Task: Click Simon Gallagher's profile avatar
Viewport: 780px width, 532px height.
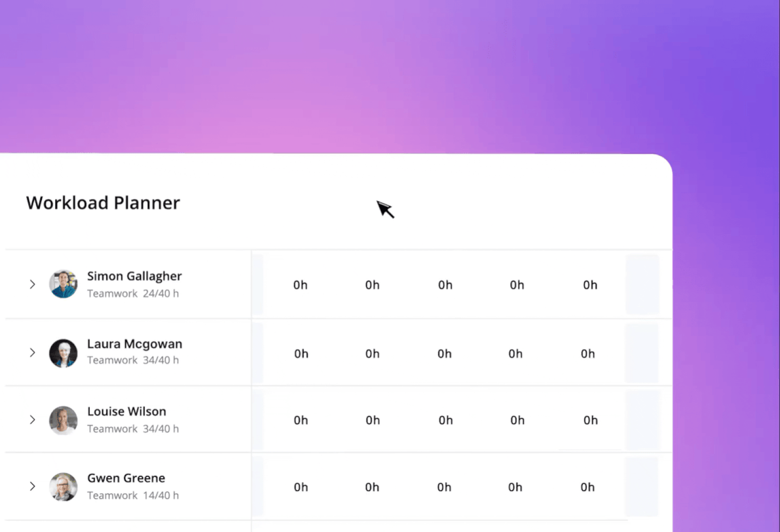Action: [x=63, y=284]
